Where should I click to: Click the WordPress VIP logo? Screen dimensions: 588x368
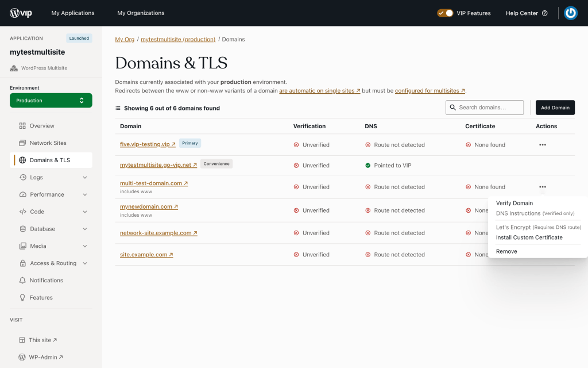21,13
